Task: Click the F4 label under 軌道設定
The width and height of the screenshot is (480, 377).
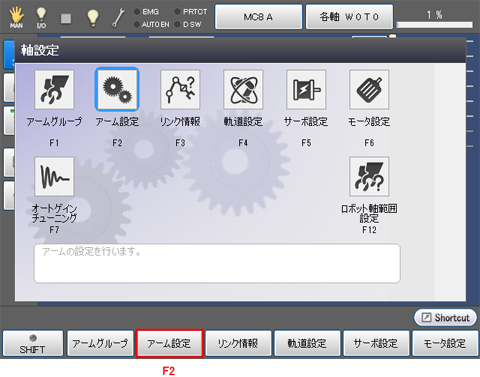Action: coord(243,143)
